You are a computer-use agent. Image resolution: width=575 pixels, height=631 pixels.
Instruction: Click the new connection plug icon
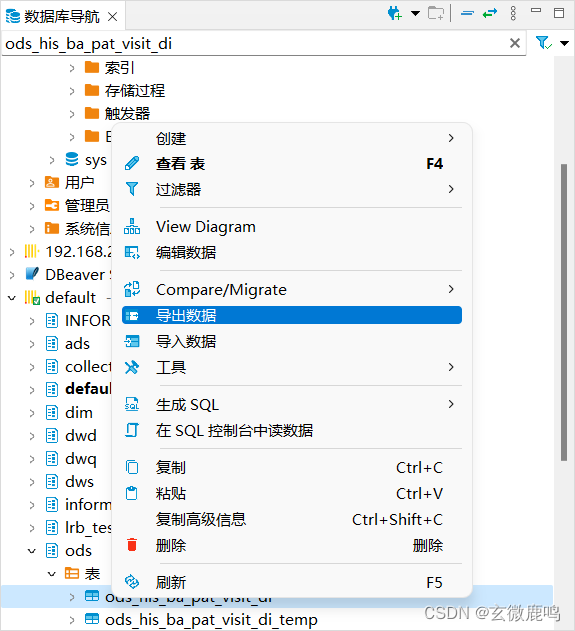(395, 14)
